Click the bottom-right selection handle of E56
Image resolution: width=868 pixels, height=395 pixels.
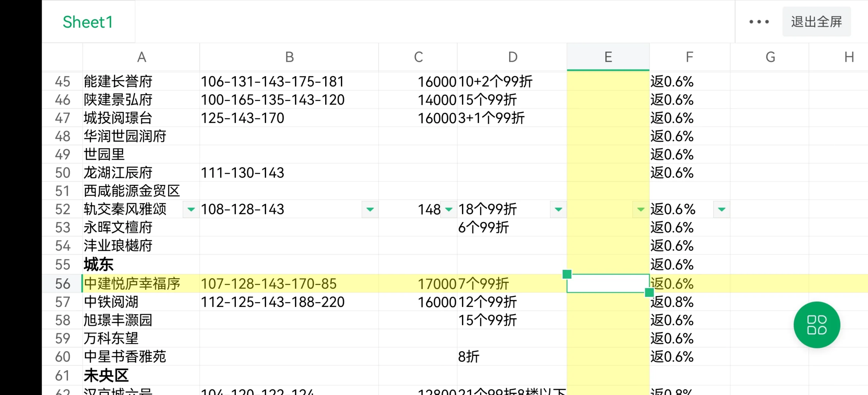point(649,292)
